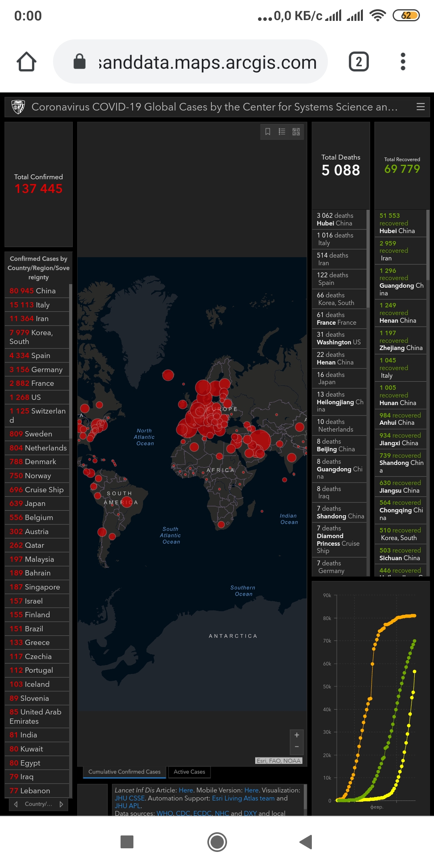Select 809 Sweden row
Screen dimensions: 434x868
(37, 434)
